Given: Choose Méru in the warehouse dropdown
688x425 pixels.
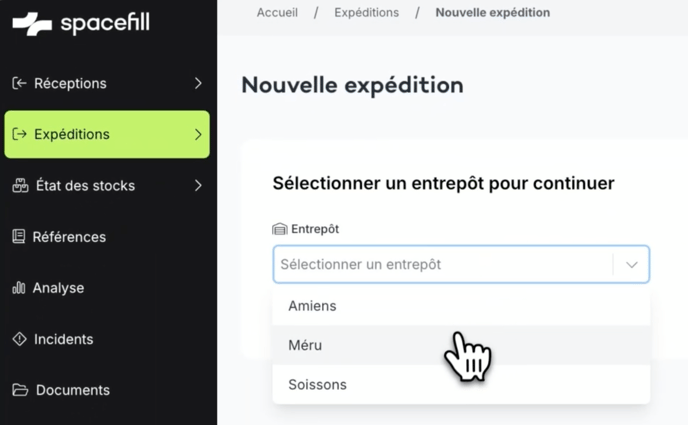Looking at the screenshot, I should 305,345.
